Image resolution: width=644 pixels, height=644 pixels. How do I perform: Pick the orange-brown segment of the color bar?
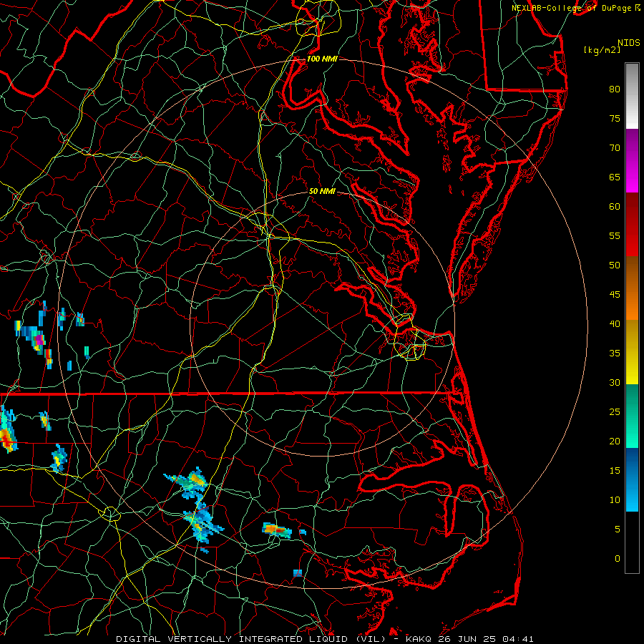point(632,288)
